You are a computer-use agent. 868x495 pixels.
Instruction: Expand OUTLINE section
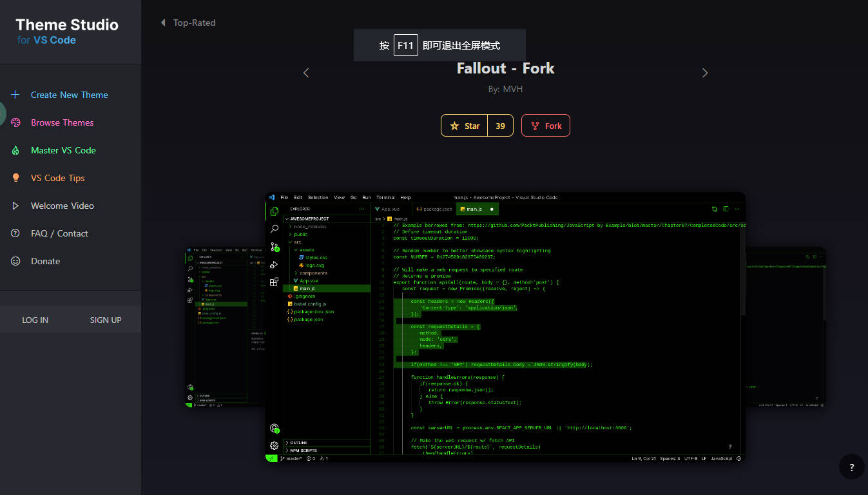(327, 443)
